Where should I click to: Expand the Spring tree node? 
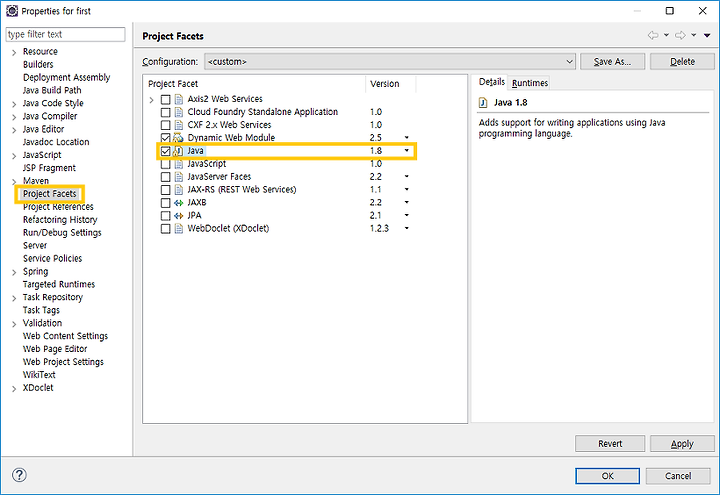click(14, 272)
